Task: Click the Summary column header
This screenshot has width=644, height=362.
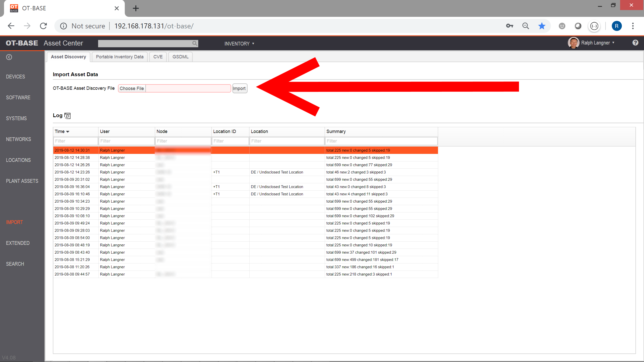Action: pos(381,131)
